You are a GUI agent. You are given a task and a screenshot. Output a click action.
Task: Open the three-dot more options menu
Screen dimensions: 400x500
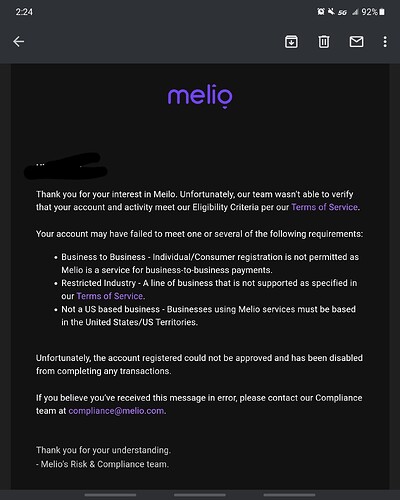point(385,42)
